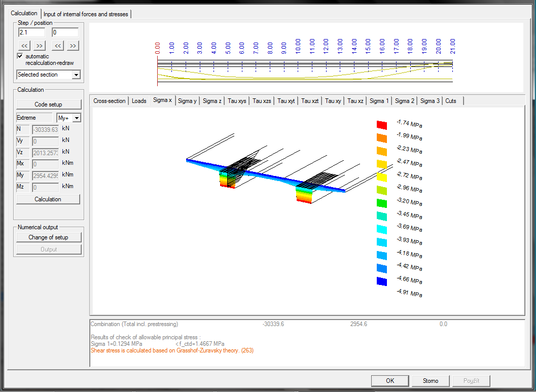Open the Cuts tab
Image resolution: width=536 pixels, height=392 pixels.
[x=451, y=101]
